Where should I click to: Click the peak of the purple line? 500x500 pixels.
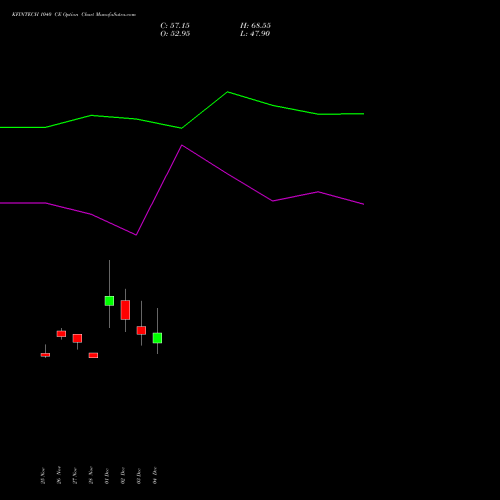(182, 145)
